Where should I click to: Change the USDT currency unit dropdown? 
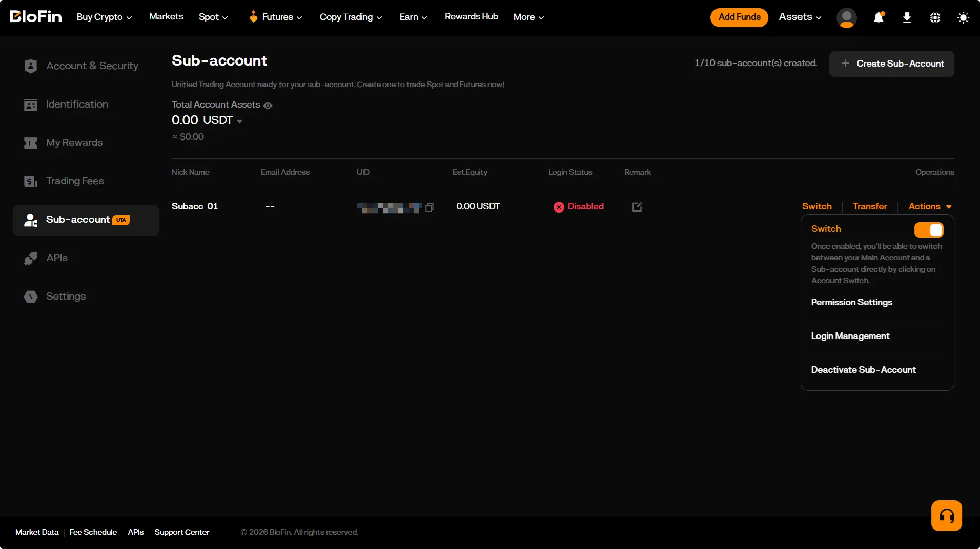pyautogui.click(x=239, y=121)
